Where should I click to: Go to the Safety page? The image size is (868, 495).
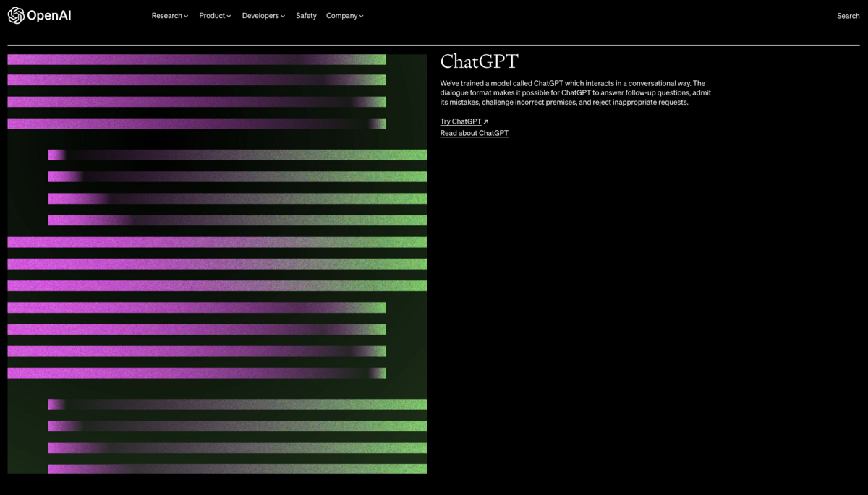306,16
